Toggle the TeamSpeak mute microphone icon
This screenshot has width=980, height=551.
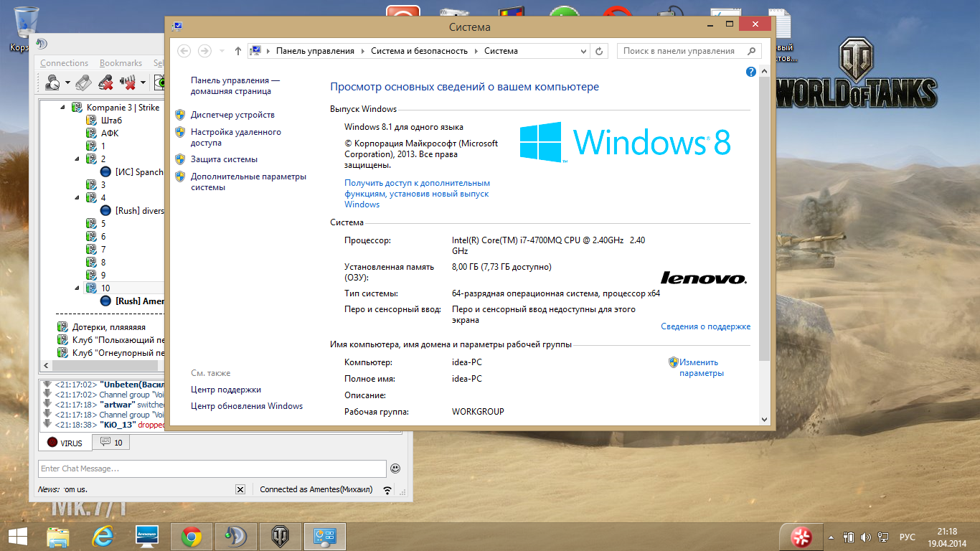pyautogui.click(x=105, y=83)
